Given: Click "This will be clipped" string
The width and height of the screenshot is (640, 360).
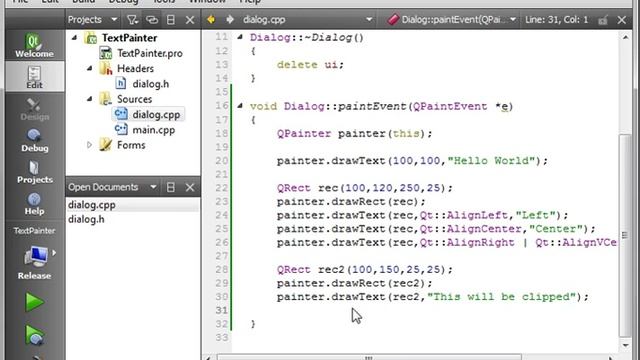Looking at the screenshot, I should click(501, 297).
